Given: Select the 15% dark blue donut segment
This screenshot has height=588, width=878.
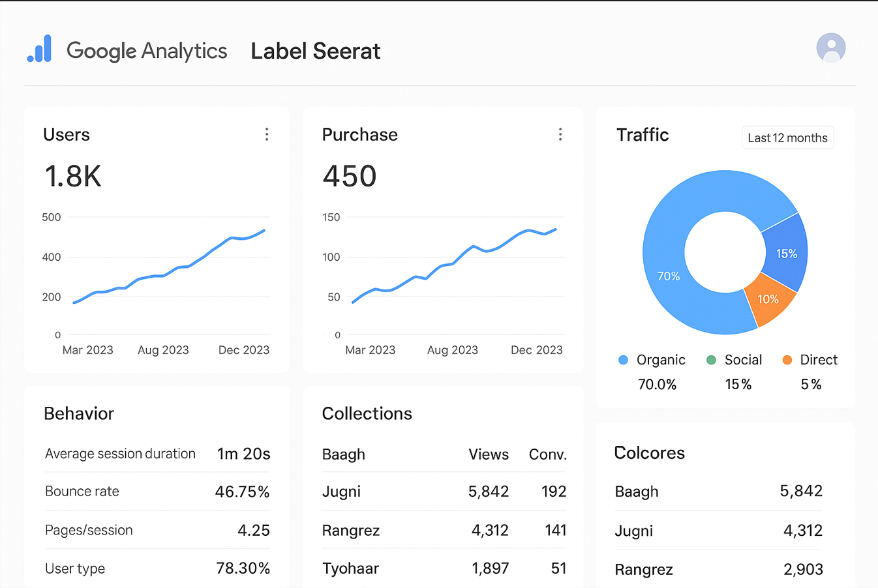Looking at the screenshot, I should coord(787,254).
